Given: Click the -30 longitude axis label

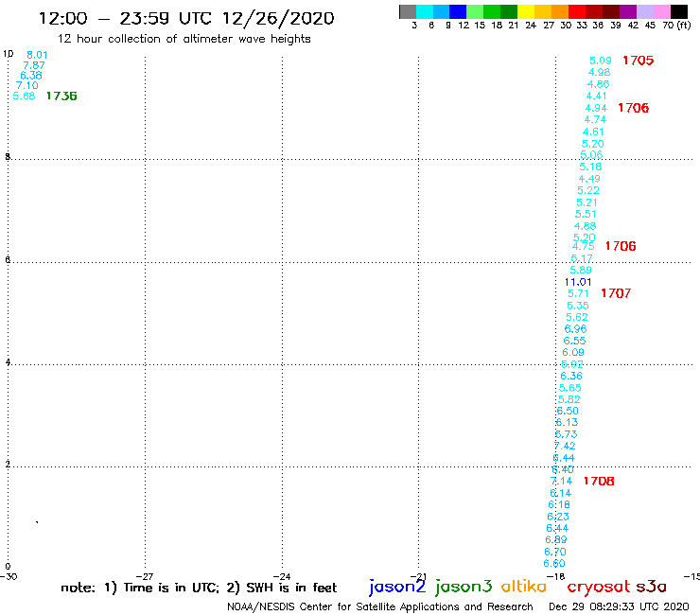Looking at the screenshot, I should pyautogui.click(x=9, y=576).
